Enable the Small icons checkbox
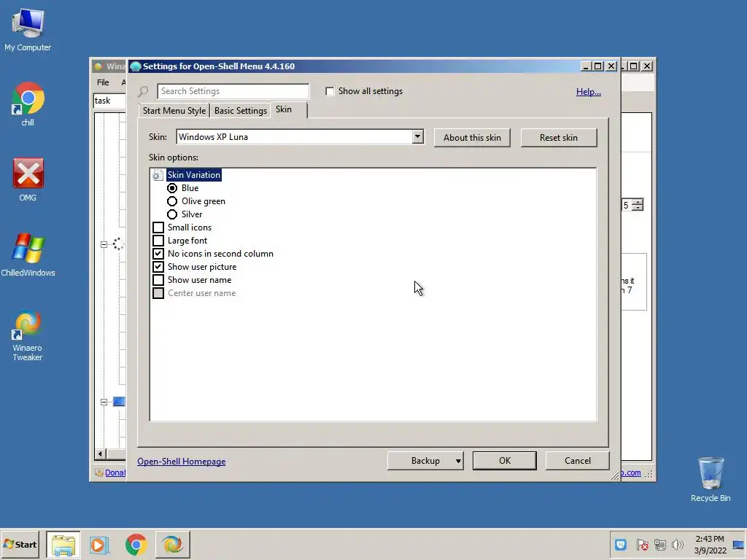This screenshot has width=747, height=560. [x=158, y=227]
